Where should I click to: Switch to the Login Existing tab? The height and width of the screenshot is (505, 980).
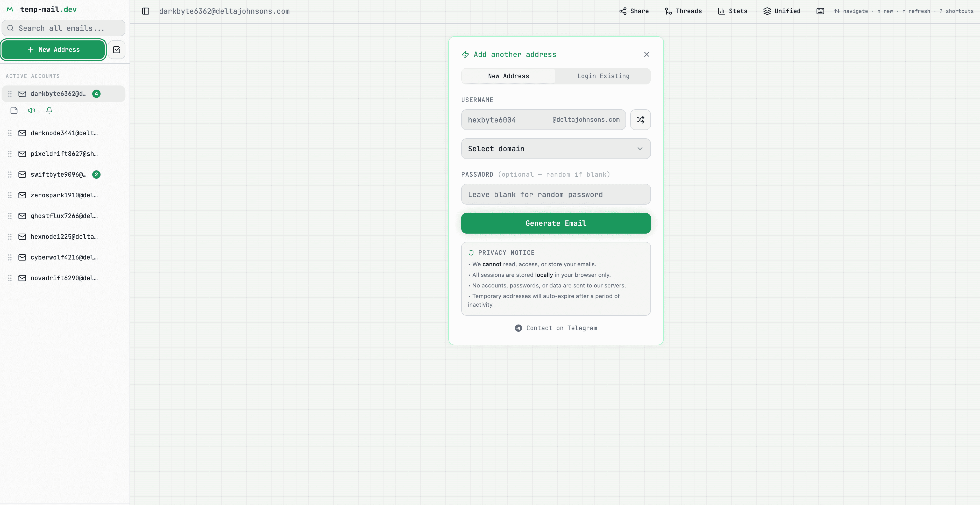point(603,76)
